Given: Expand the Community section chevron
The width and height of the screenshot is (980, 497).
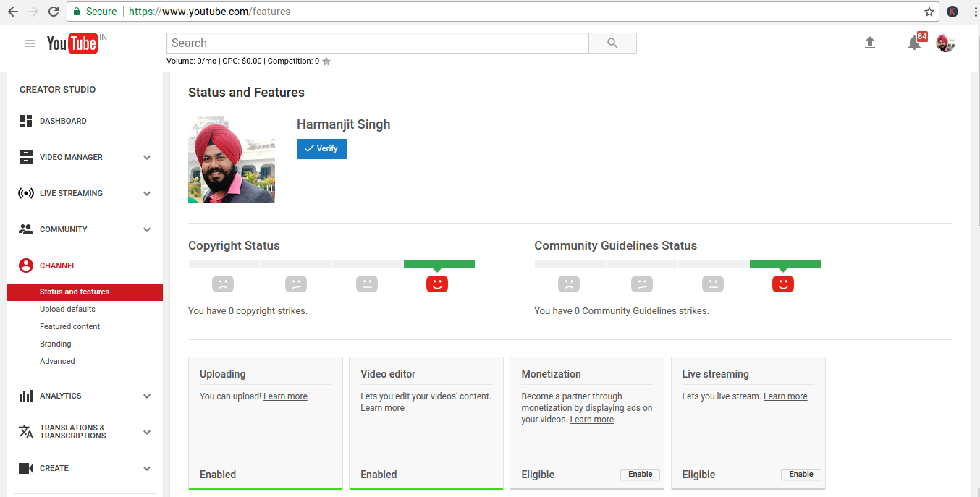Looking at the screenshot, I should pos(147,229).
